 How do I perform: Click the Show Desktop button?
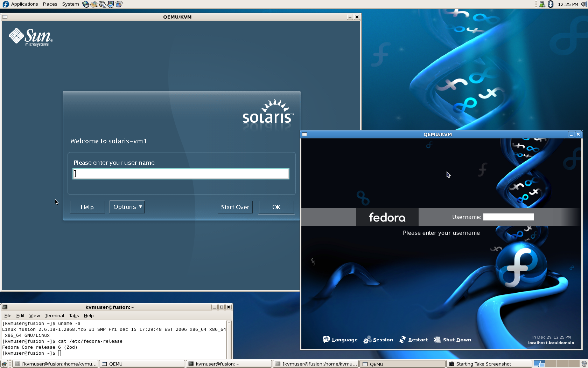(x=4, y=364)
